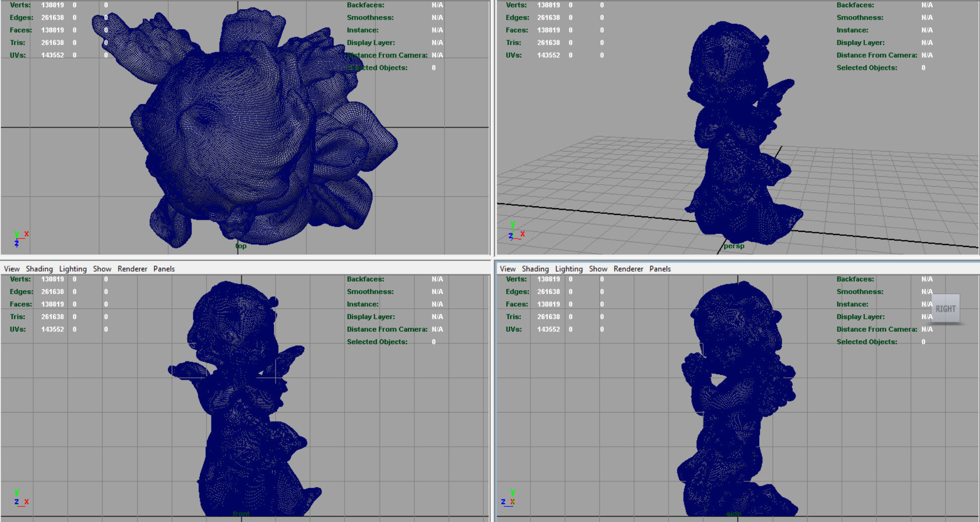
Task: Click 'Verts:' label in top view HUD
Action: pos(20,5)
